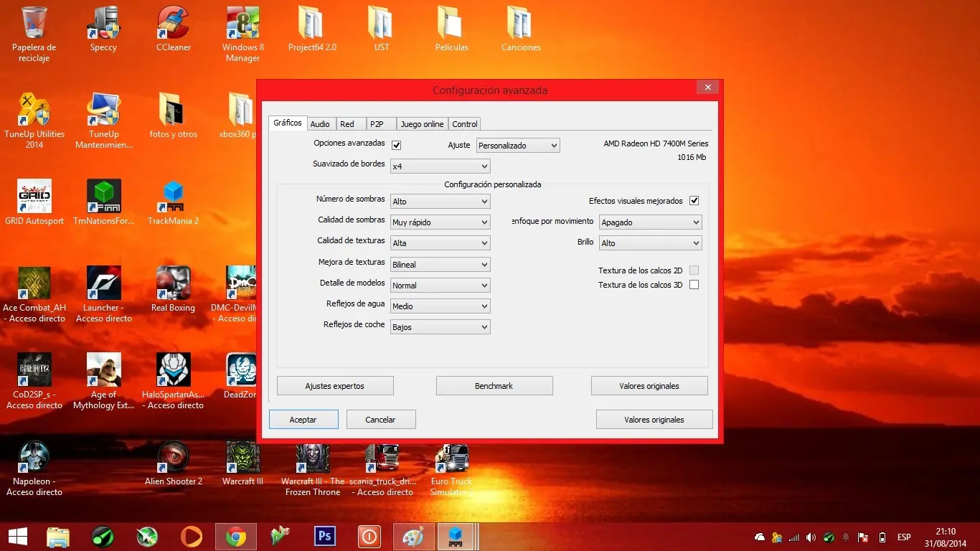Click the AMD Radeon HD 7400M Series text
The height and width of the screenshot is (551, 980).
pyautogui.click(x=656, y=144)
